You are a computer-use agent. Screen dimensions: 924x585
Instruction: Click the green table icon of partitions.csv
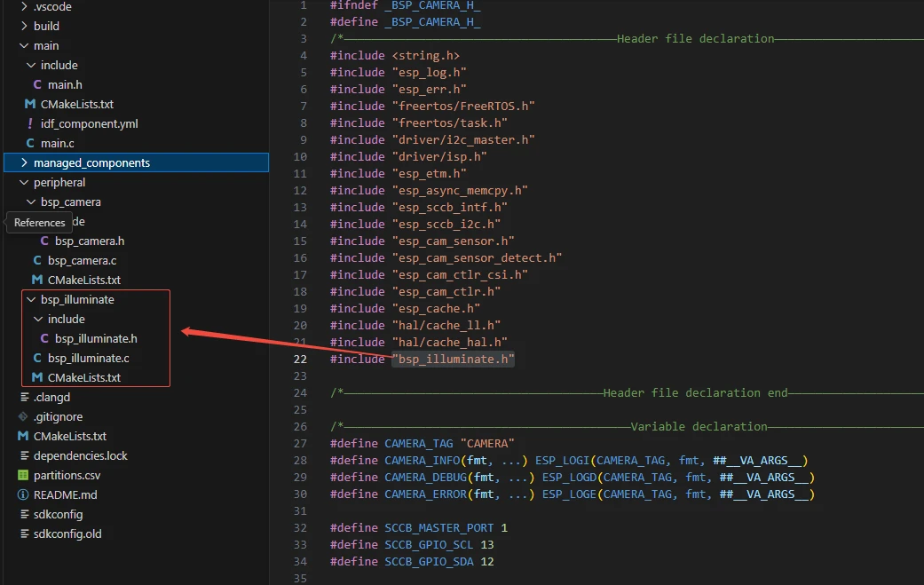tap(24, 475)
